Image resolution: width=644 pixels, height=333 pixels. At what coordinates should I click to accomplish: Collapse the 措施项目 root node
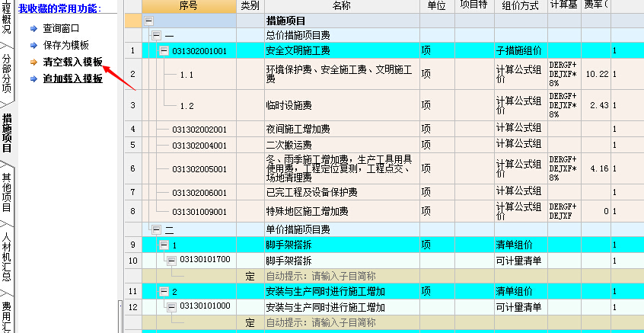click(149, 21)
